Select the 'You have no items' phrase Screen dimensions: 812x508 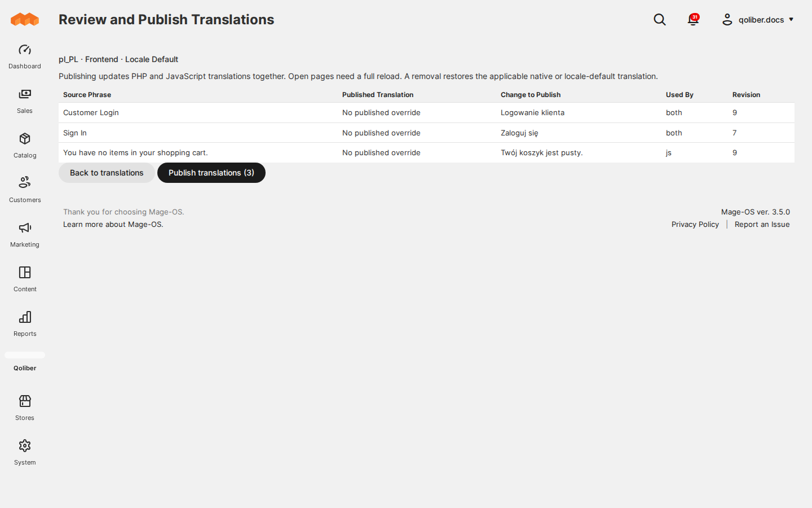[135, 153]
